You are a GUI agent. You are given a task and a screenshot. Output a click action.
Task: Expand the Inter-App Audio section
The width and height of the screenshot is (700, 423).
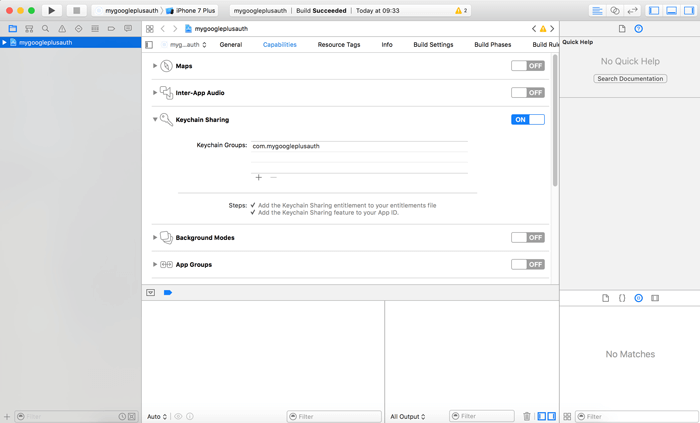(x=155, y=93)
